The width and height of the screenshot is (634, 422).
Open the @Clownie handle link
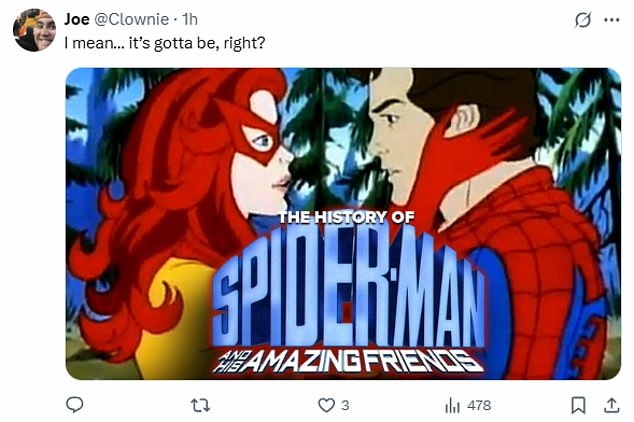(x=133, y=19)
